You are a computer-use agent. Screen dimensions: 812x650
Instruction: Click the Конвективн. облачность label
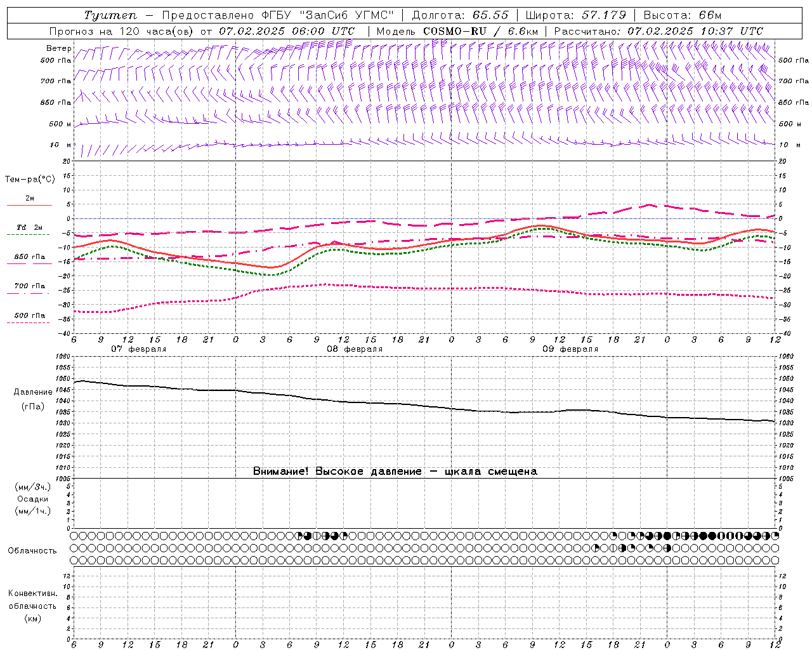point(32,599)
